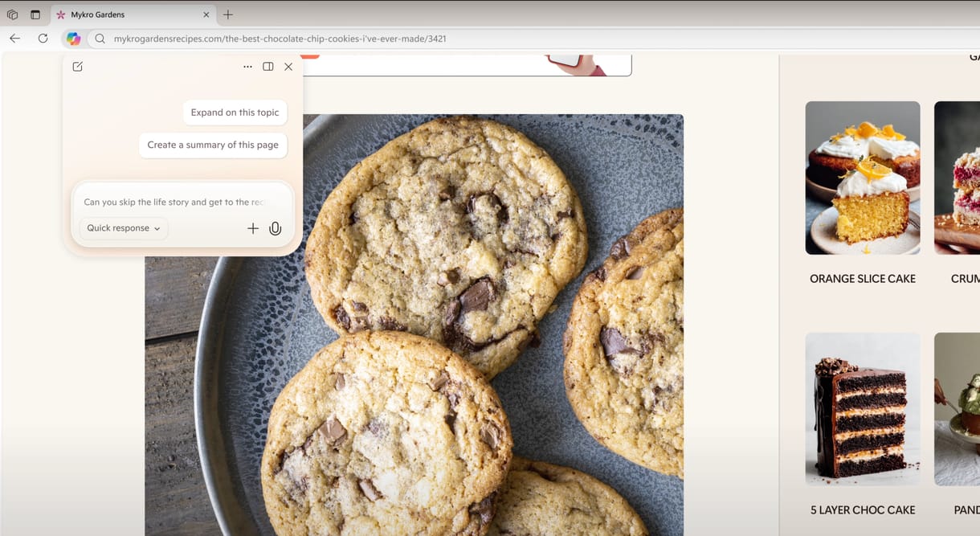Click the plus attach icon in Copilot
This screenshot has width=980, height=536.
[252, 228]
